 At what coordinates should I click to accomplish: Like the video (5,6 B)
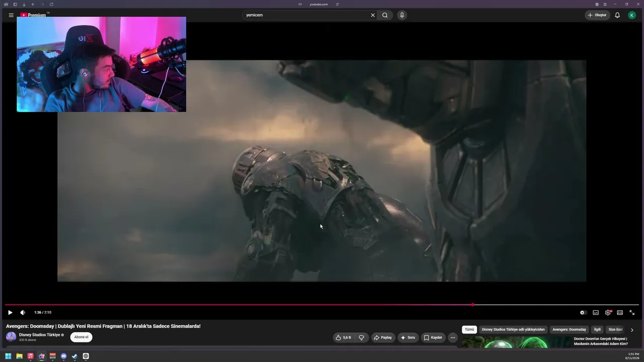[344, 337]
